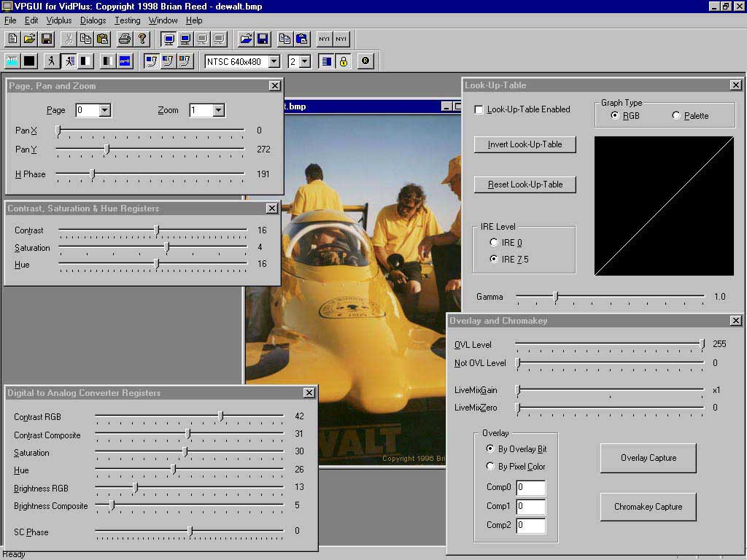Click the yellow padlock toolbar icon
Screen dimensions: 747x560
342,61
